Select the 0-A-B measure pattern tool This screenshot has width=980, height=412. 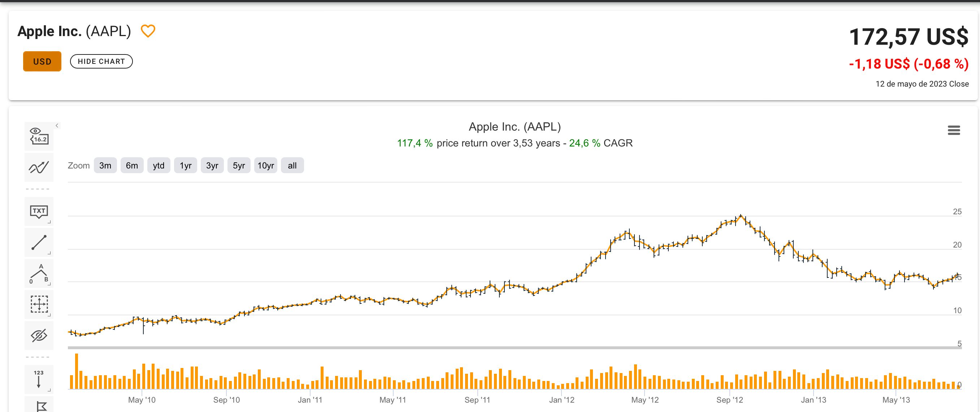pos(39,274)
